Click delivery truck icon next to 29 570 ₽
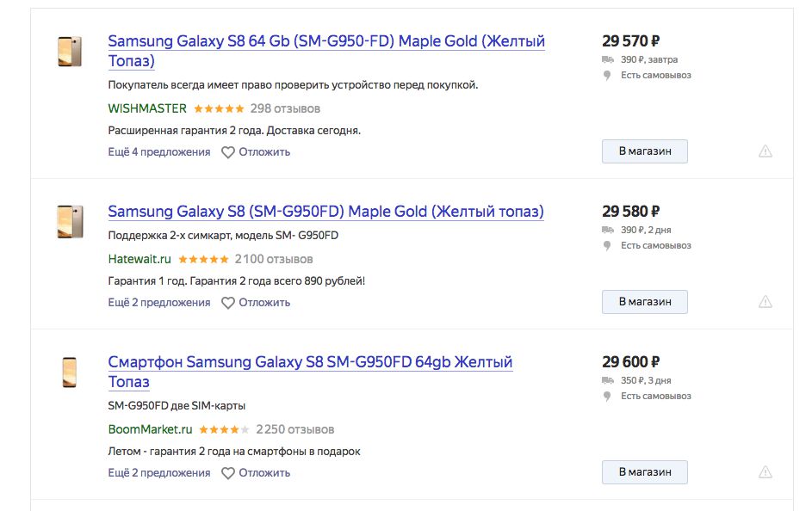 coord(607,60)
